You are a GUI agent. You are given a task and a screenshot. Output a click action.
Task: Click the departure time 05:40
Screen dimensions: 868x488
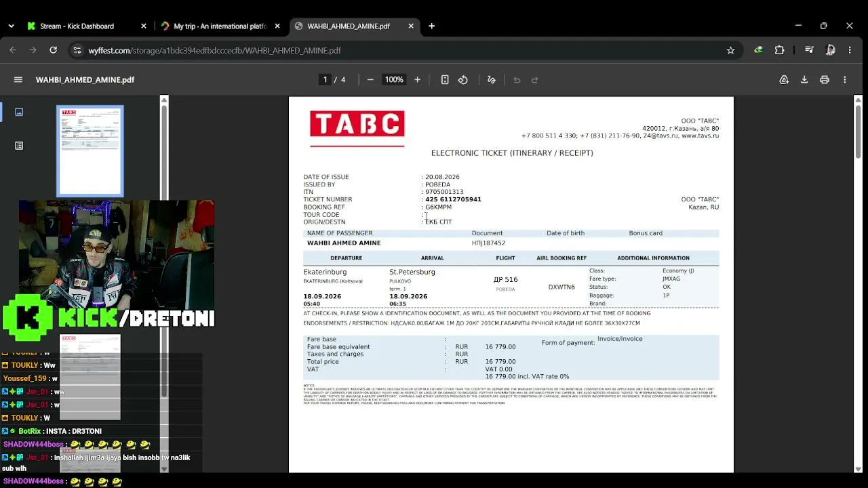click(311, 304)
